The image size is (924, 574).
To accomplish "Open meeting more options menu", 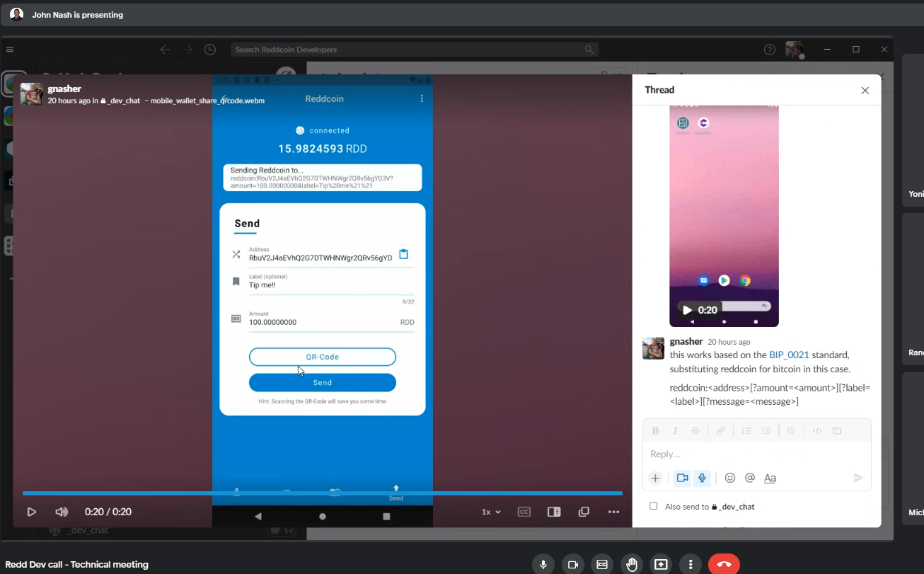I will [691, 564].
